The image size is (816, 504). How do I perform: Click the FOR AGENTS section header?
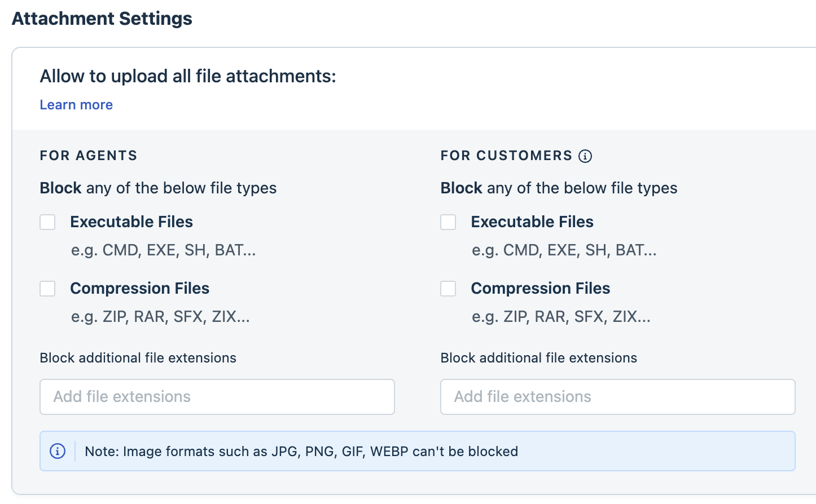tap(89, 156)
